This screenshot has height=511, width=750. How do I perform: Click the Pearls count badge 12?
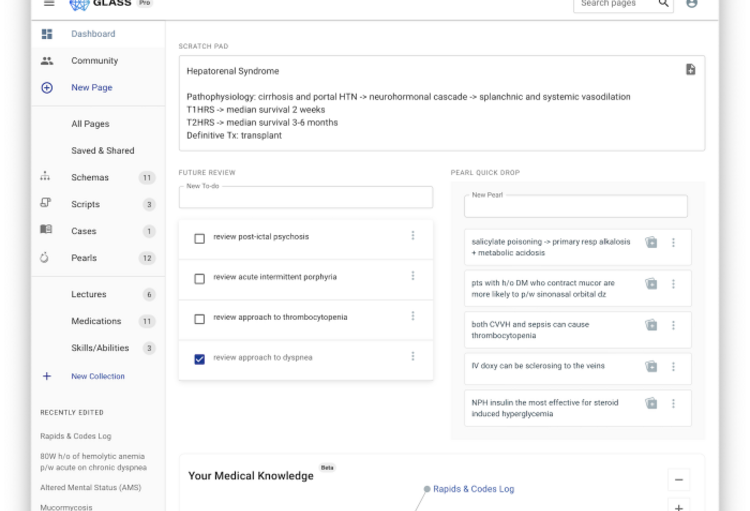(x=147, y=258)
